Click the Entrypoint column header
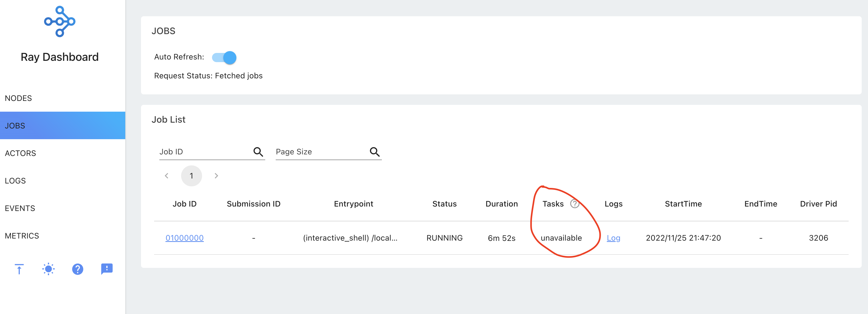Screen dimensions: 868x314 point(354,204)
